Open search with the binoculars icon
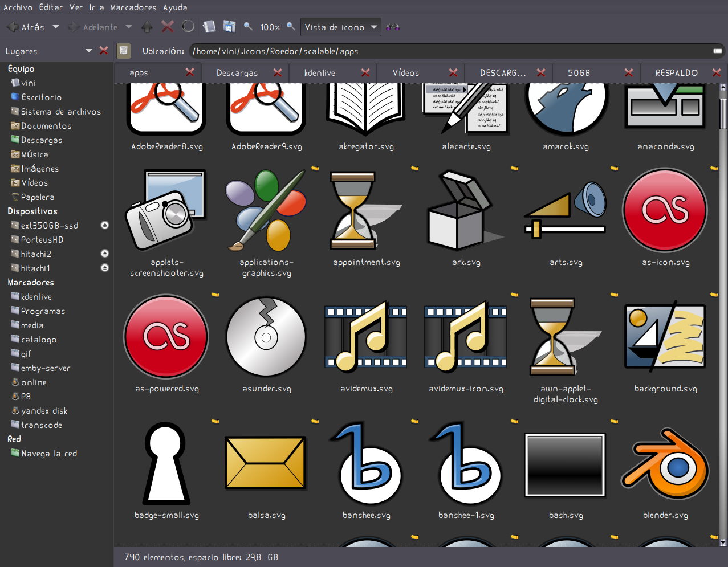 (x=393, y=27)
